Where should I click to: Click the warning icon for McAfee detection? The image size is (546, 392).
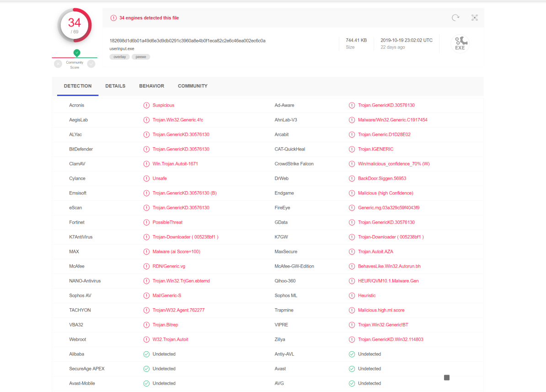pyautogui.click(x=146, y=266)
